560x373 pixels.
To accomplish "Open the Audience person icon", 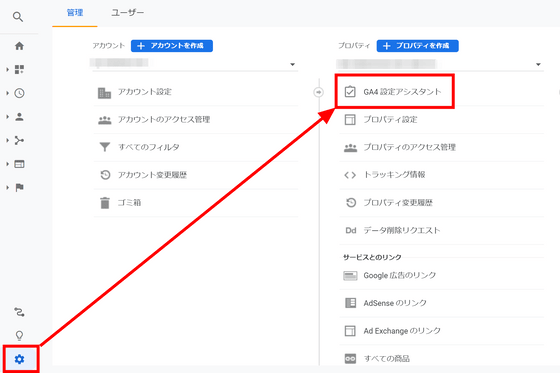I will [x=19, y=117].
